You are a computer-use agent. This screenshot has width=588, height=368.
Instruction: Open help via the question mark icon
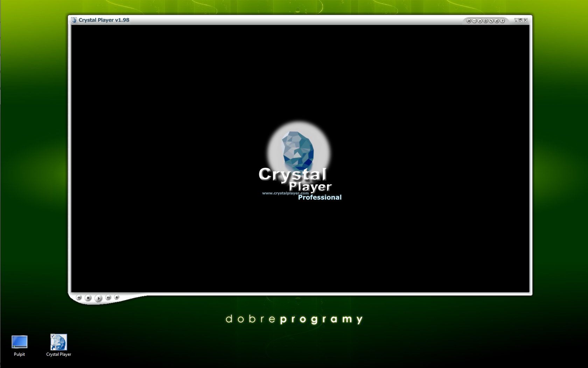(502, 21)
